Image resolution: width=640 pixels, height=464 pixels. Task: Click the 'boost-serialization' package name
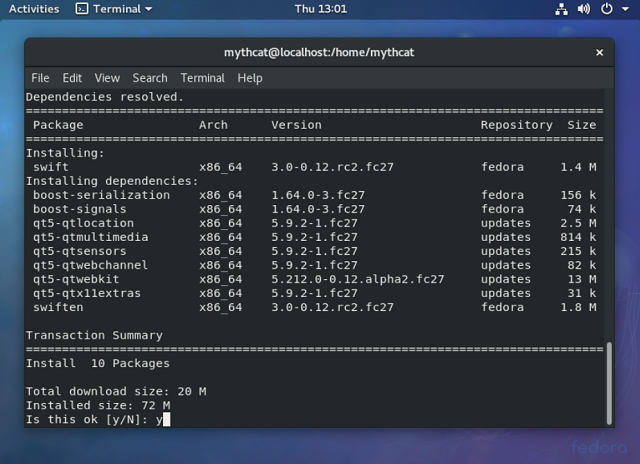tap(101, 195)
